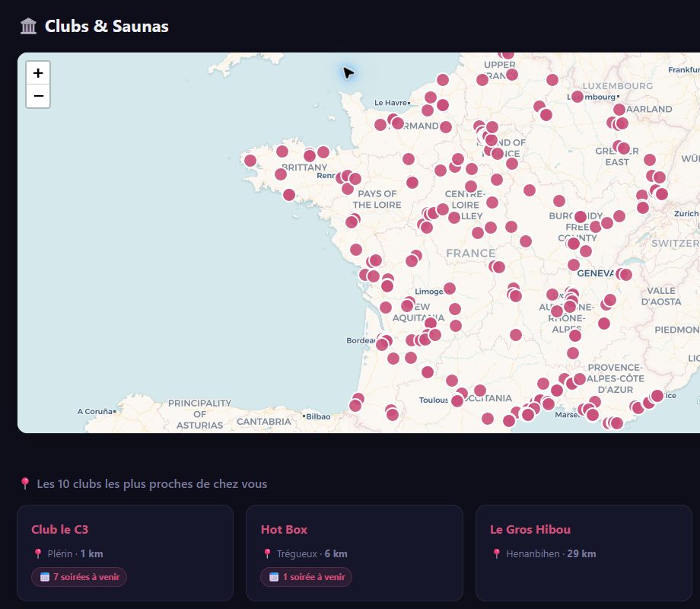This screenshot has height=609, width=700.
Task: Select the marker near Limoges label
Action: [x=450, y=289]
